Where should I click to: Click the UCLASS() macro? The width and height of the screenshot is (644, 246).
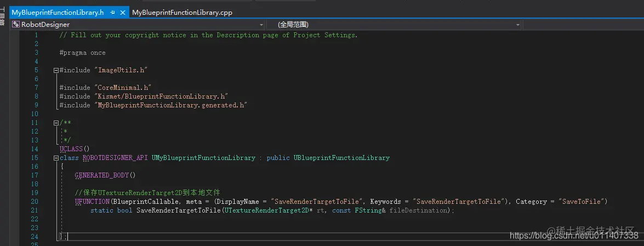pyautogui.click(x=75, y=149)
